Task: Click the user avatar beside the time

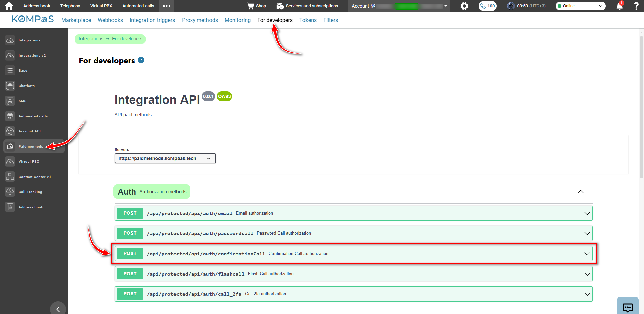Action: click(x=511, y=6)
